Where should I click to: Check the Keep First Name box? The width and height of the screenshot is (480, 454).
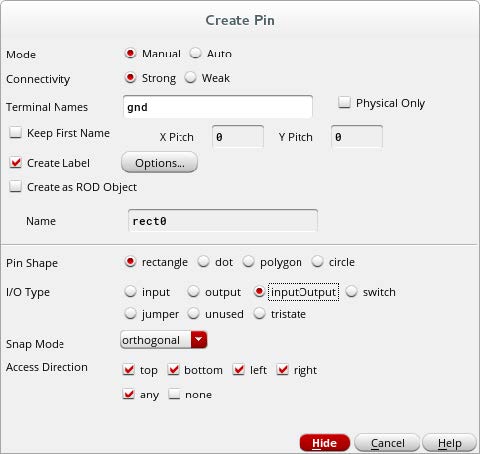coord(15,133)
